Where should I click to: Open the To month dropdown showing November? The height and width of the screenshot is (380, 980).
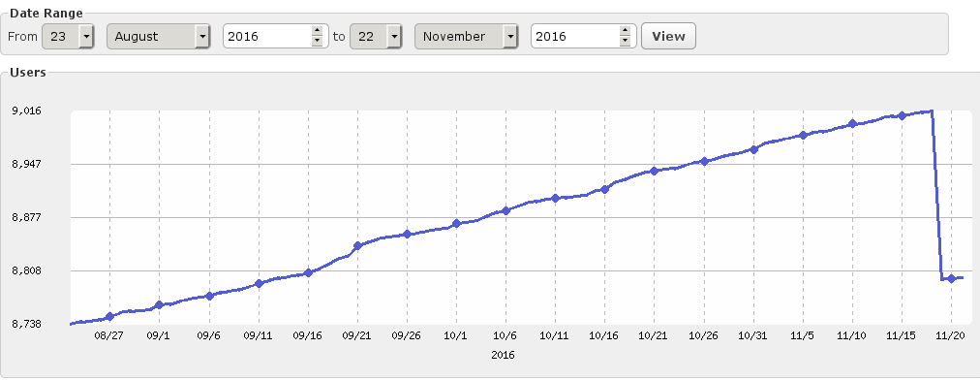coord(466,36)
